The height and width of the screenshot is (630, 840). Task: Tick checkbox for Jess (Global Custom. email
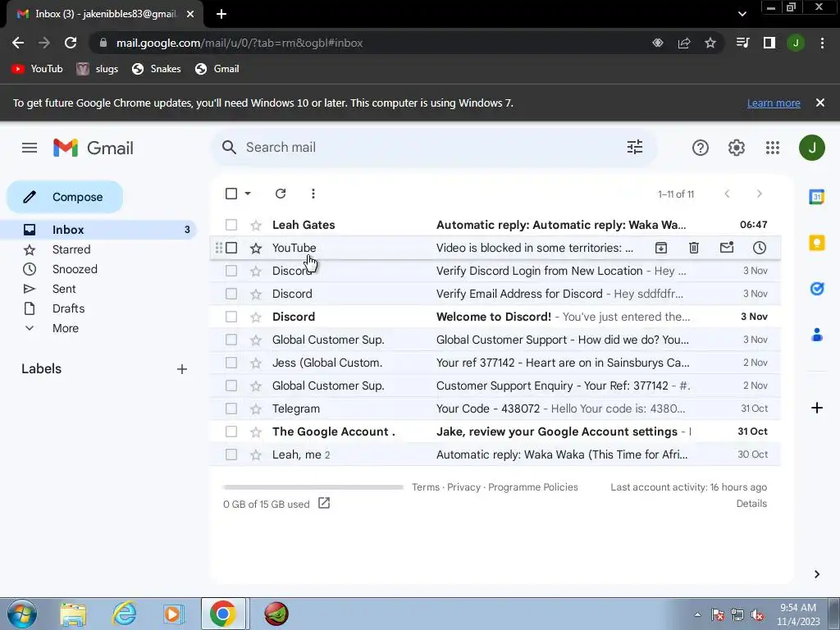point(231,363)
